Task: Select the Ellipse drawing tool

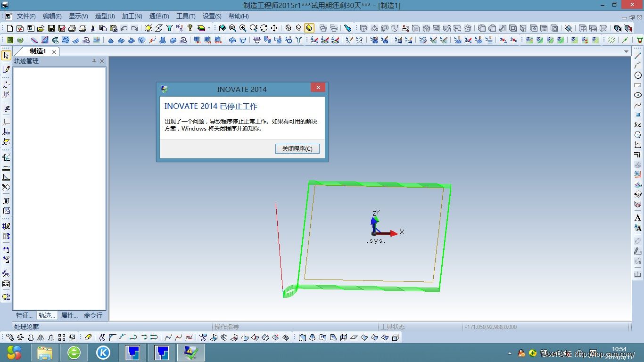Action: coord(638,95)
